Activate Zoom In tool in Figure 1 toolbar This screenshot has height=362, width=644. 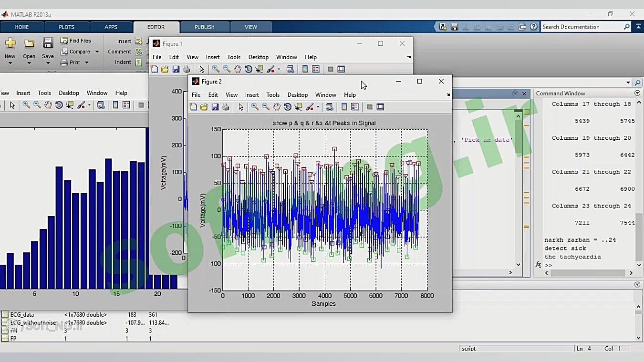(216, 69)
